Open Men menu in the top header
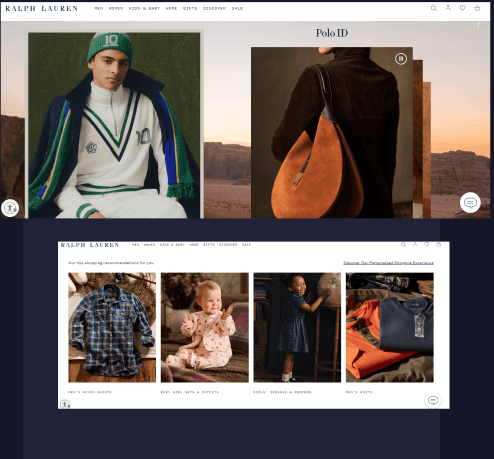The width and height of the screenshot is (494, 459). 99,8
